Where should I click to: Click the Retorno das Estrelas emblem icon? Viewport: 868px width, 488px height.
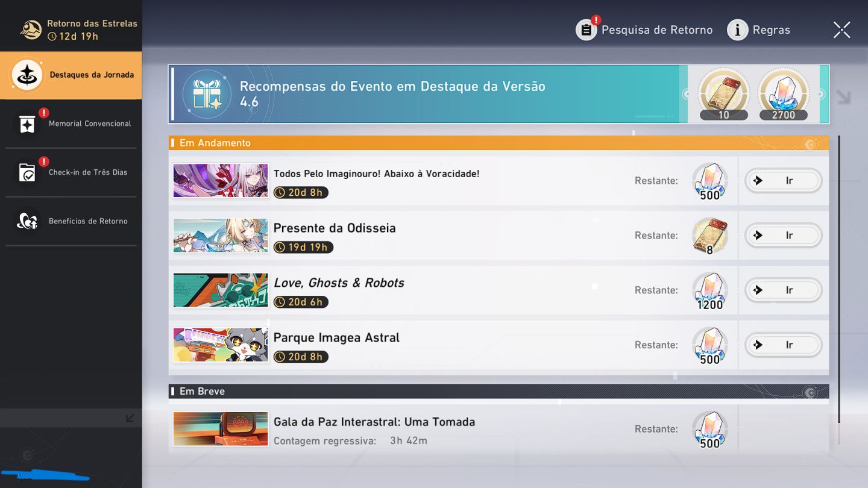31,30
